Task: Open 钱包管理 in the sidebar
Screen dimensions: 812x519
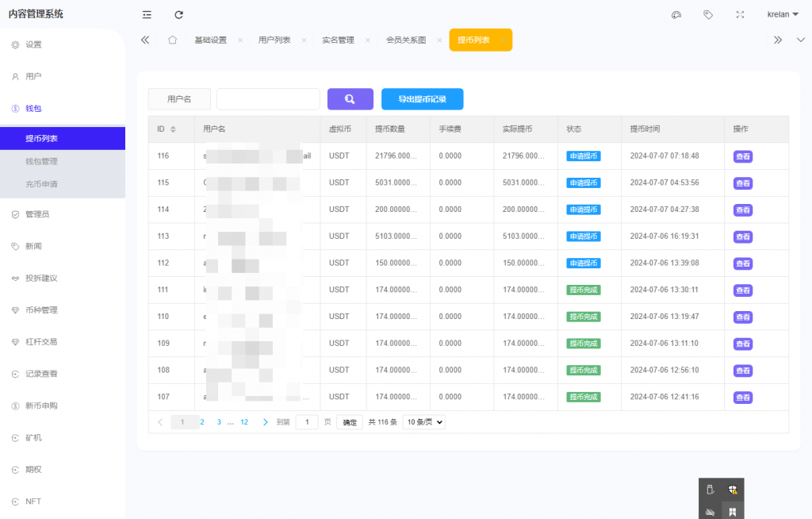Action: point(41,161)
